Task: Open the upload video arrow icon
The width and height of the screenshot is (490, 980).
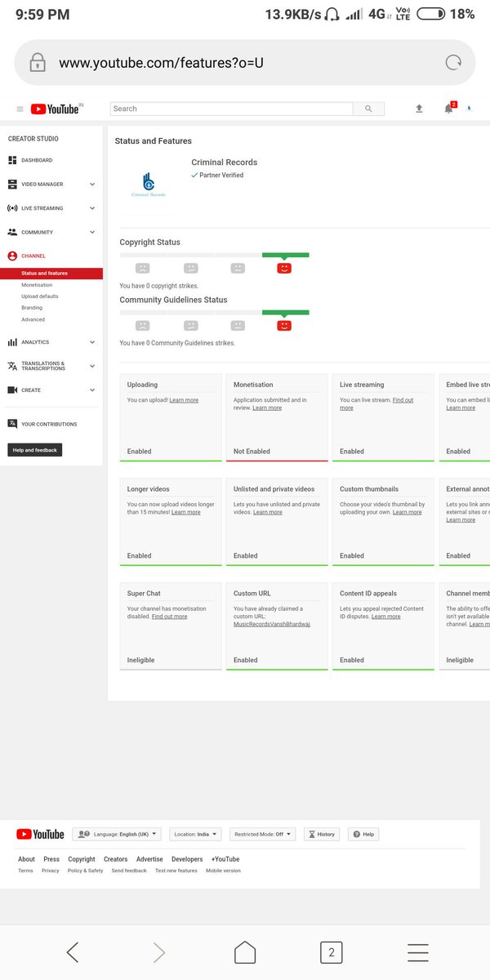Action: [x=419, y=109]
